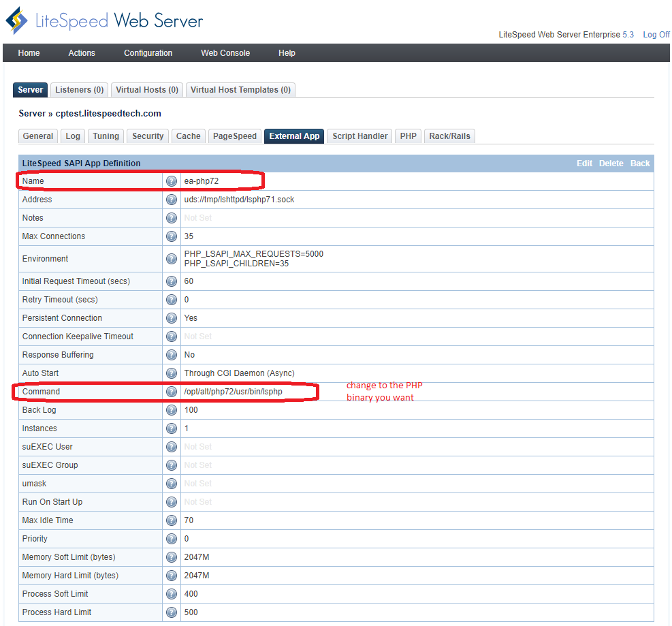
Task: Click Back in the SAPI App header
Action: pyautogui.click(x=640, y=163)
